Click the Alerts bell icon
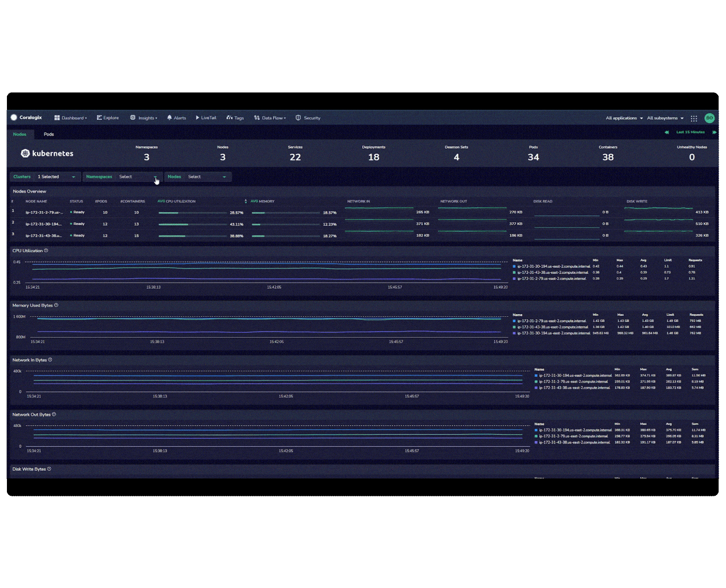Screen dimensions: 726x588 click(170, 118)
